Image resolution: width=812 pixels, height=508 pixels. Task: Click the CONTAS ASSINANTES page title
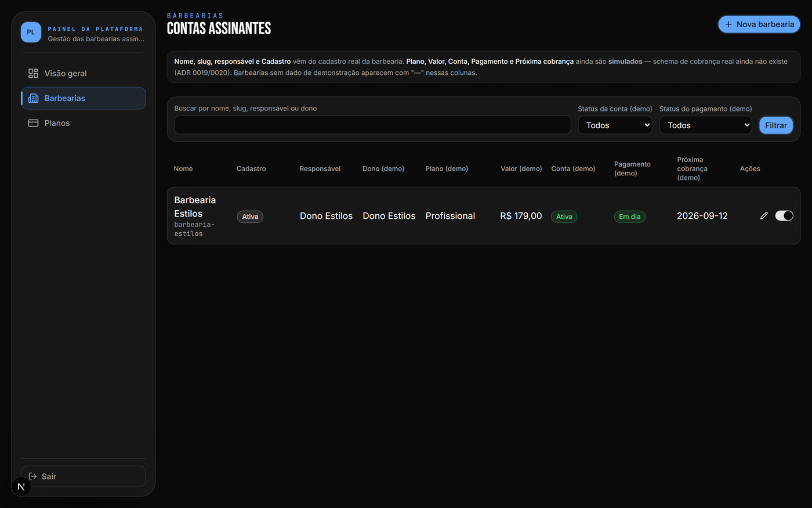click(219, 28)
